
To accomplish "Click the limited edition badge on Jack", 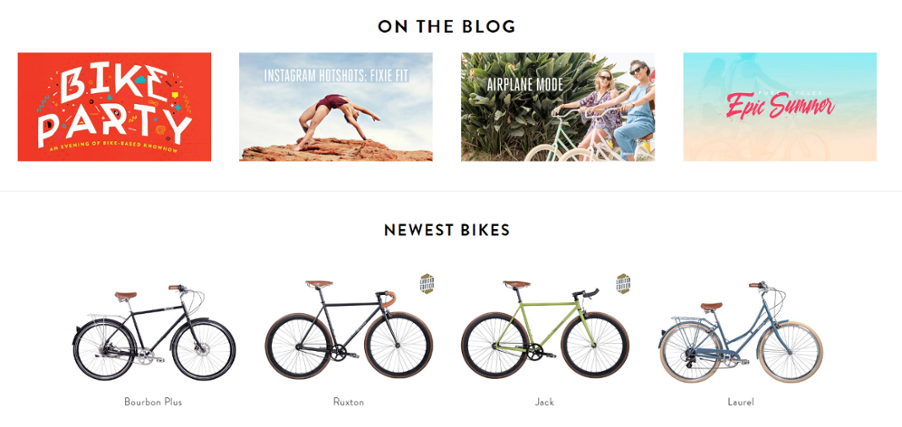I will click(x=623, y=284).
